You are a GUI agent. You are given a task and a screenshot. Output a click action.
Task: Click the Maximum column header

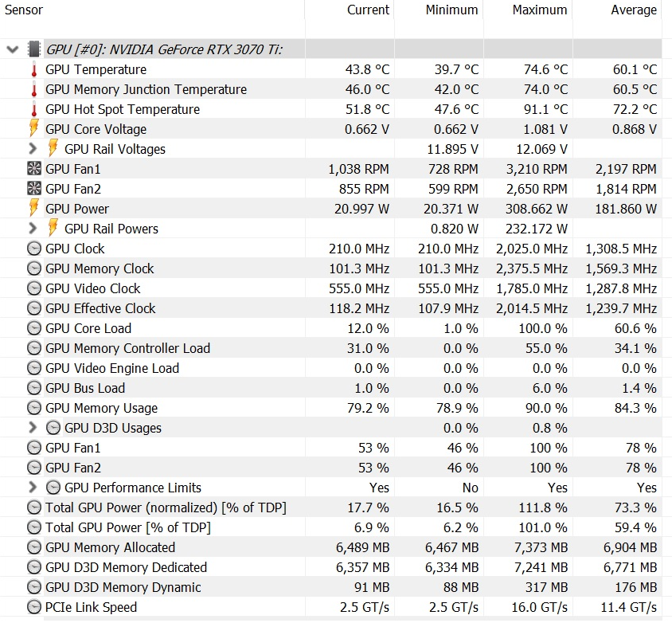(x=540, y=10)
